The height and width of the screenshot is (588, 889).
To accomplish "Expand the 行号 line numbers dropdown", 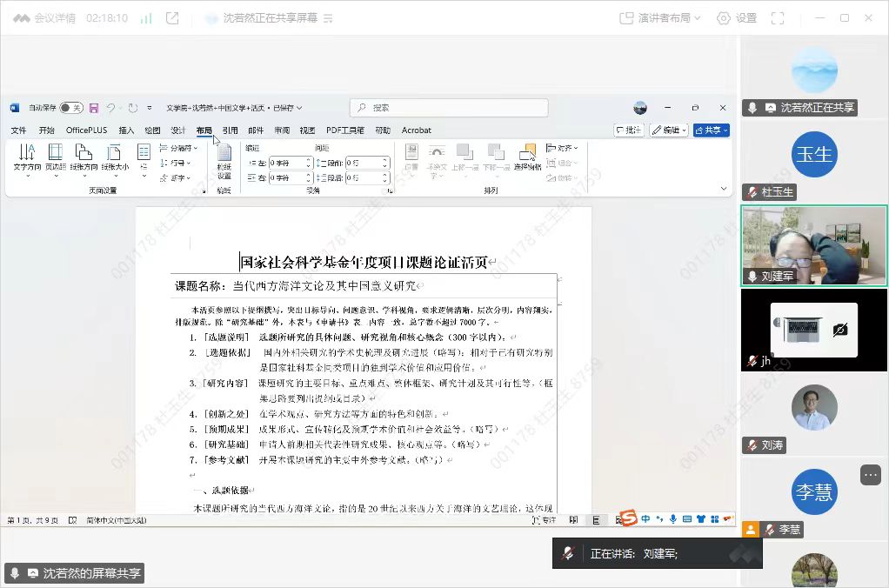I will point(177,163).
